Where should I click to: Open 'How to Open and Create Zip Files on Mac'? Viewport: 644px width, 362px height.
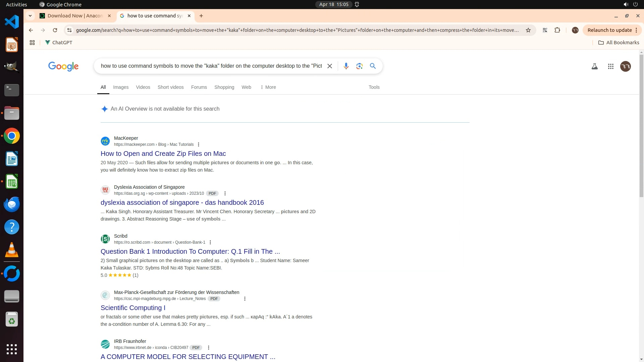163,154
